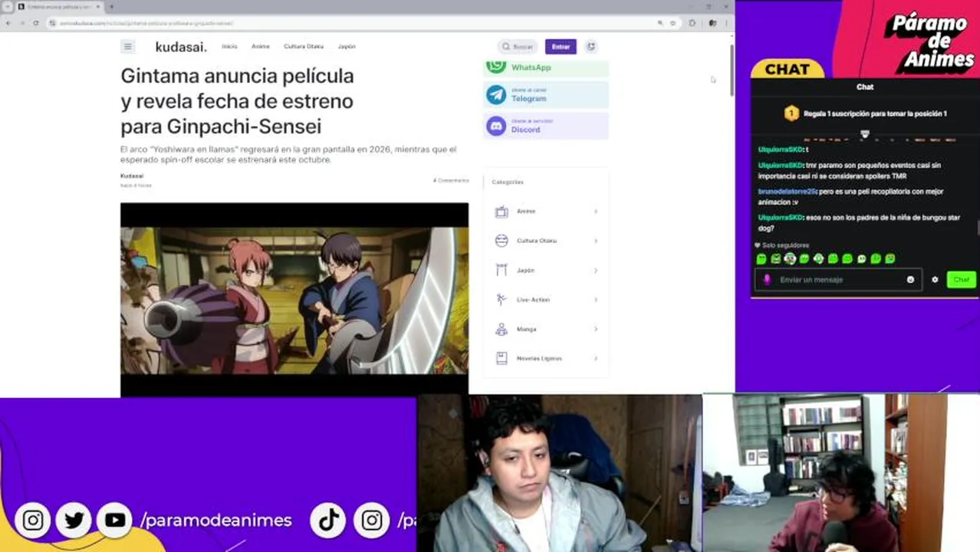This screenshot has width=980, height=552.
Task: Click the Manga category reader icon
Action: tap(502, 329)
